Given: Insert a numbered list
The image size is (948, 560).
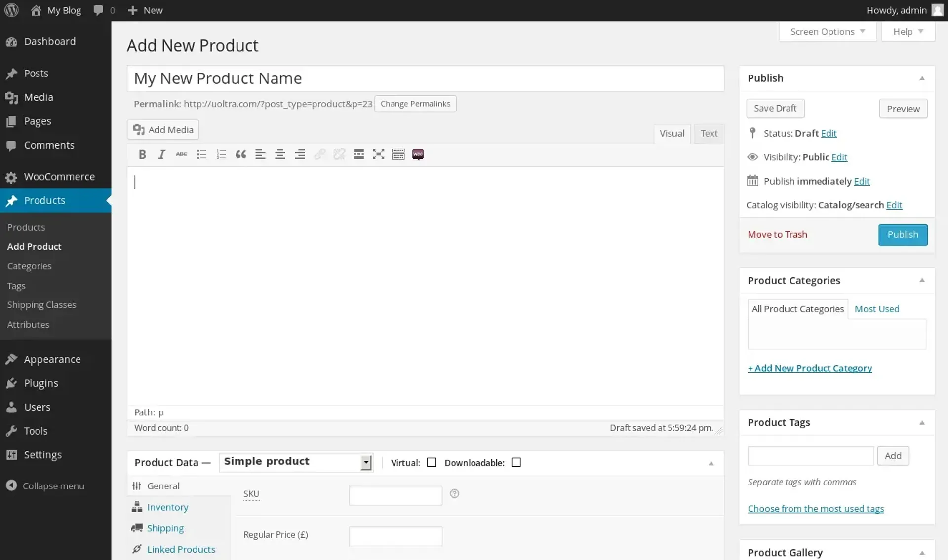Looking at the screenshot, I should [221, 154].
